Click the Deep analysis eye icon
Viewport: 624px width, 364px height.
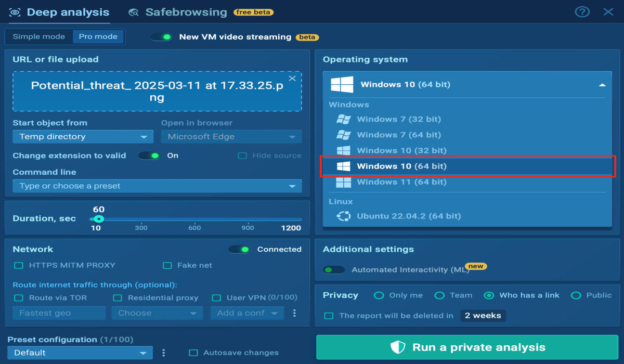(x=15, y=11)
